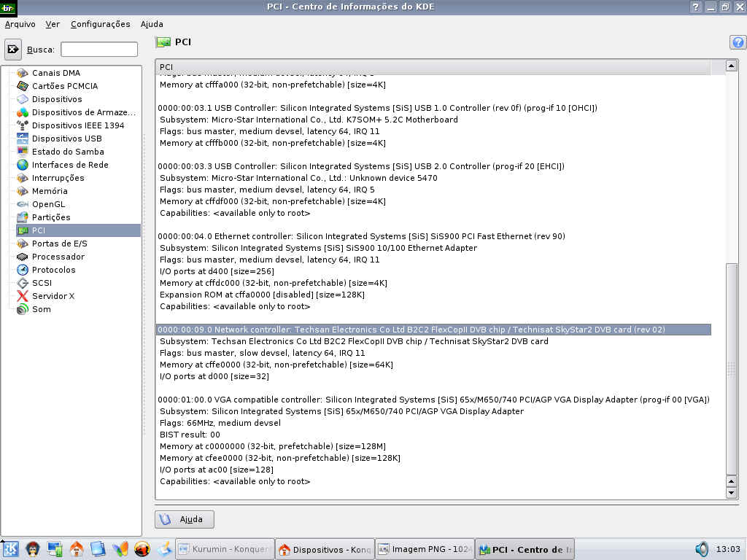The image size is (747, 560).
Task: Switch to Kurumin - Konqueror taskbar window
Action: pos(225,549)
